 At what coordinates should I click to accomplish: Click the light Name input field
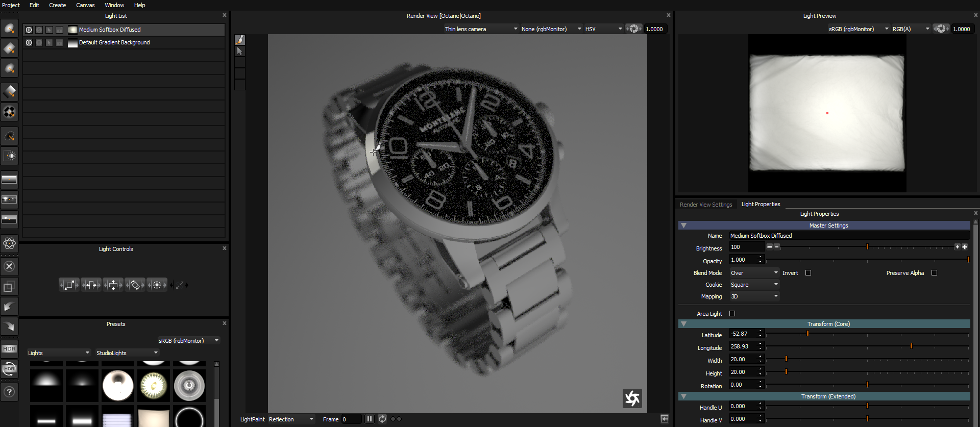(849, 236)
